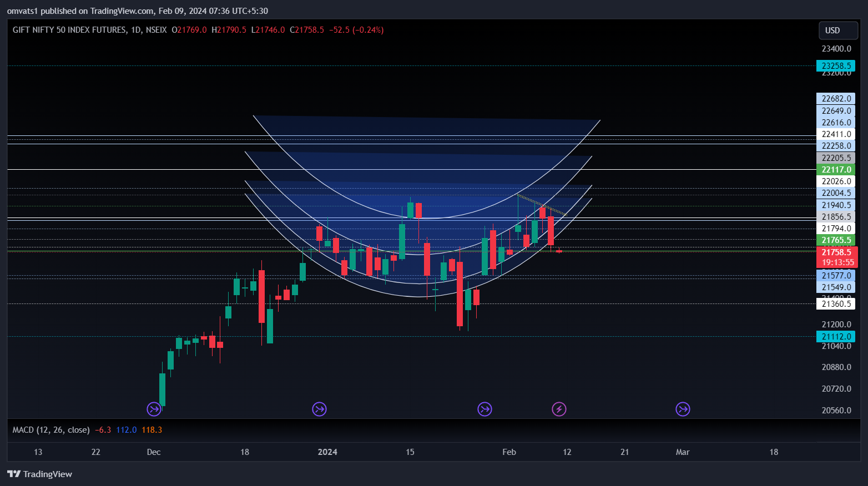Viewport: 868px width, 486px height.
Task: Select the 21940.5 price label
Action: click(836, 205)
